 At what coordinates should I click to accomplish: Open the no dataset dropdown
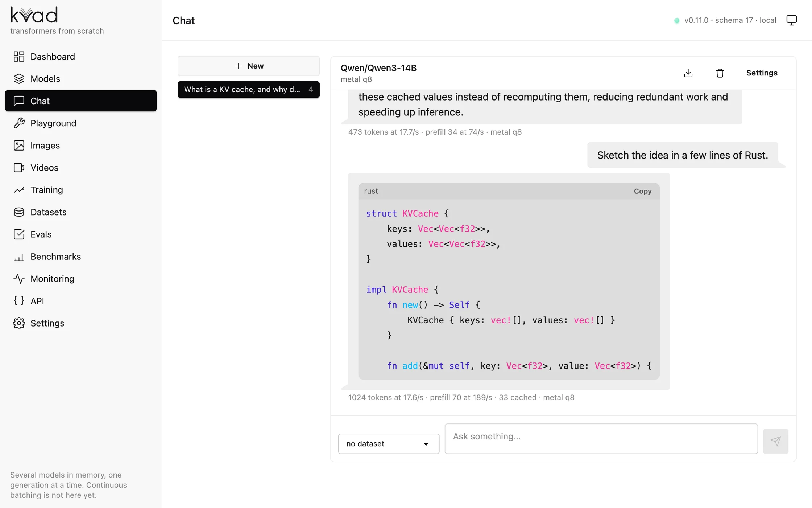389,444
